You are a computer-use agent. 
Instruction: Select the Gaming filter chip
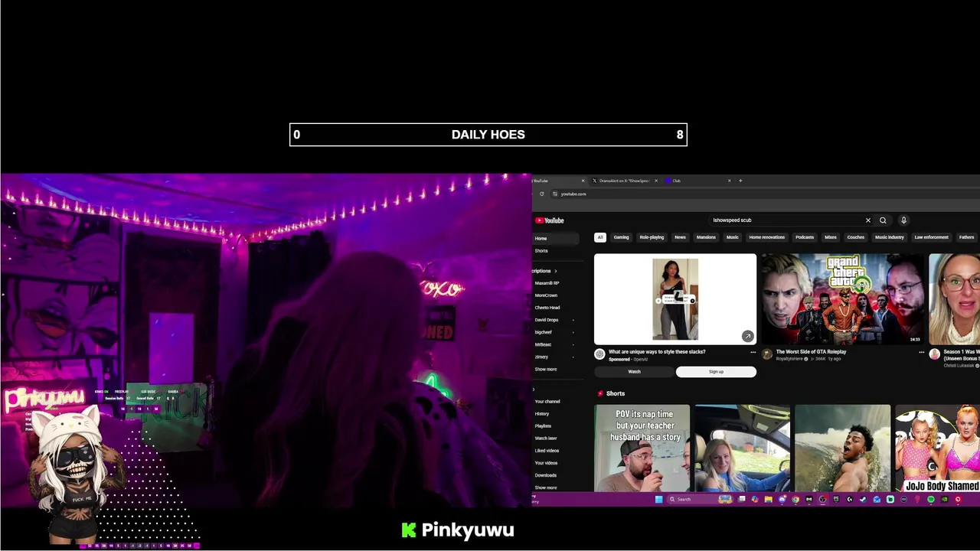[621, 237]
